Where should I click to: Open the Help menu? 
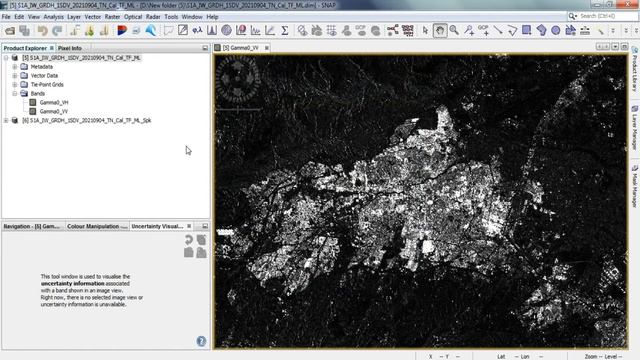(212, 17)
